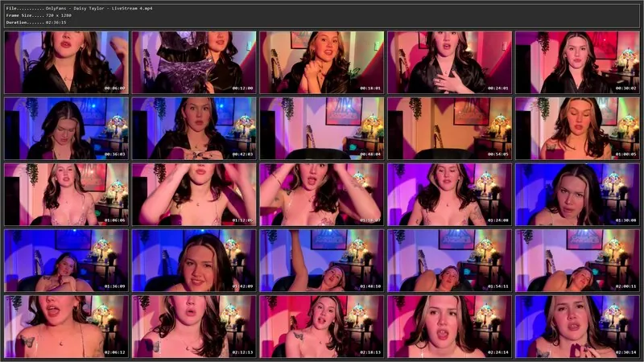The image size is (644, 362).
Task: Open the thumbnail stamped 00:36:03
Action: point(66,129)
